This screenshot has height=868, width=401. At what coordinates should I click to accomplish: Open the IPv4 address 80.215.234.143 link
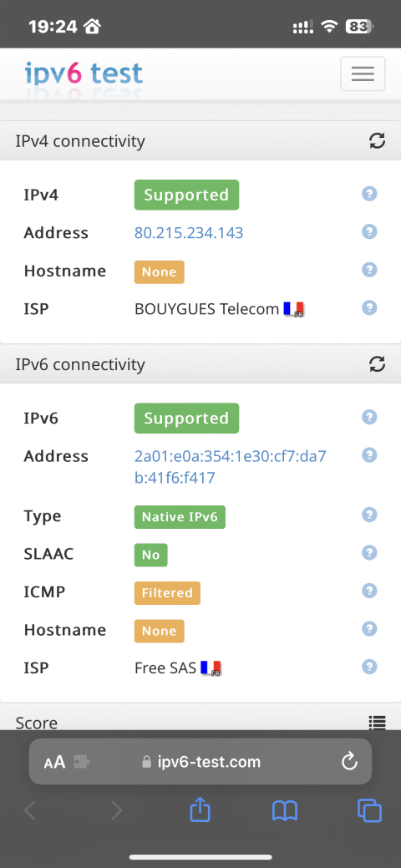(x=189, y=233)
